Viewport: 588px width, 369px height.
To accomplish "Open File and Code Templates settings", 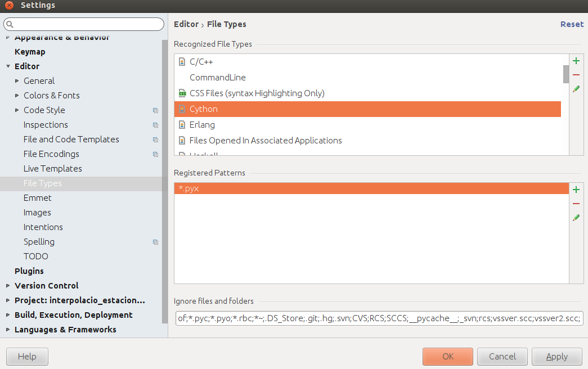I will [x=71, y=139].
